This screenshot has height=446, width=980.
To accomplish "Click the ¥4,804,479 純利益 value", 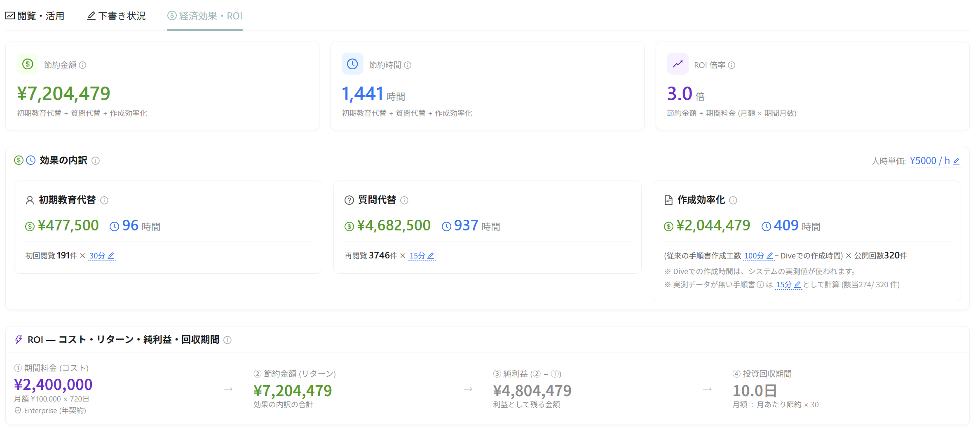I will 532,391.
